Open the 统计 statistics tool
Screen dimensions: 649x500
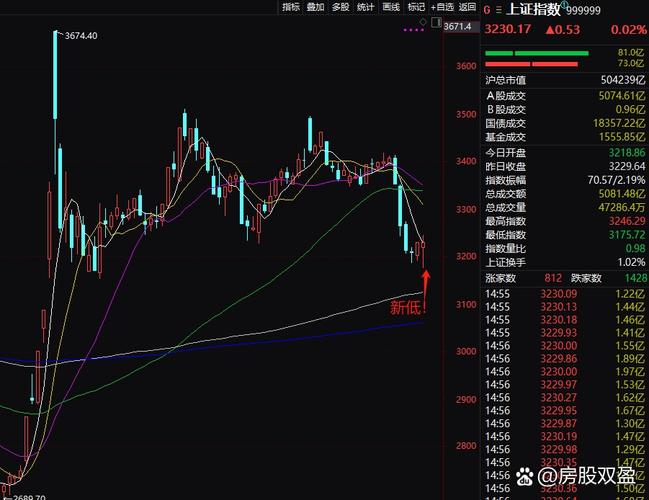click(366, 6)
